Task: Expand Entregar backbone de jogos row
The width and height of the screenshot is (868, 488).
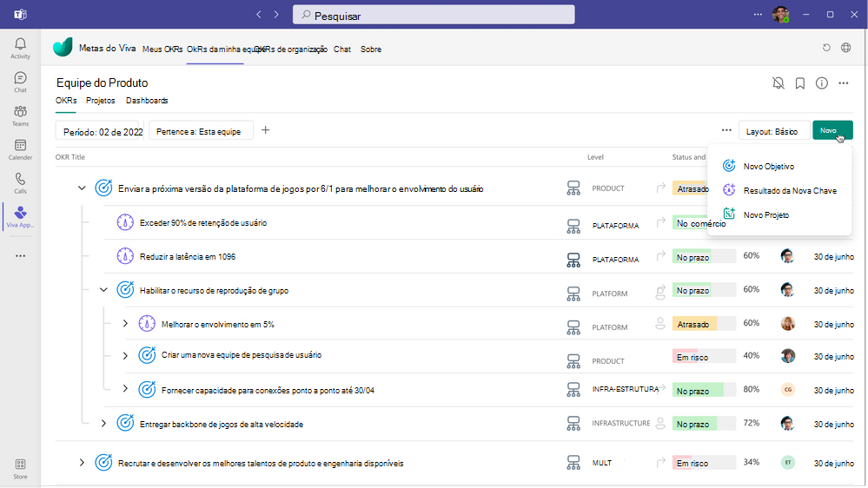Action: tap(103, 423)
